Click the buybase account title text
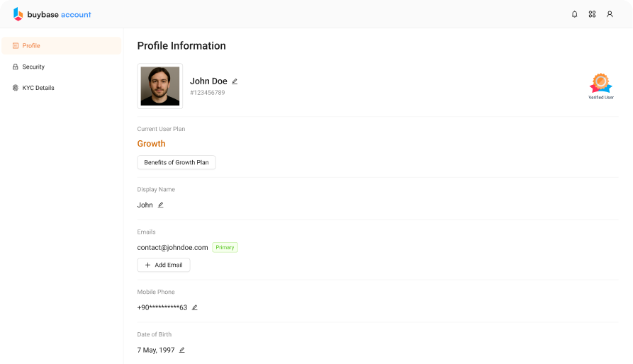The width and height of the screenshot is (633, 364). [x=60, y=14]
